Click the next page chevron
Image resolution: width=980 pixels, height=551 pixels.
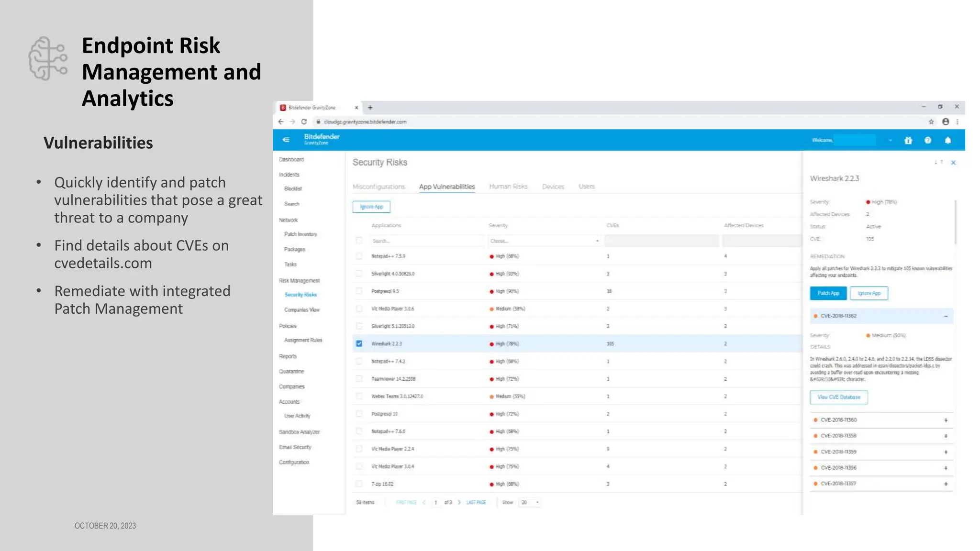(x=459, y=502)
